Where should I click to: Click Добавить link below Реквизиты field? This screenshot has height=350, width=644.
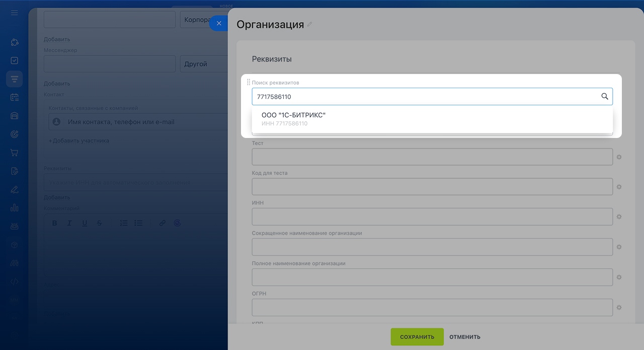pos(57,197)
